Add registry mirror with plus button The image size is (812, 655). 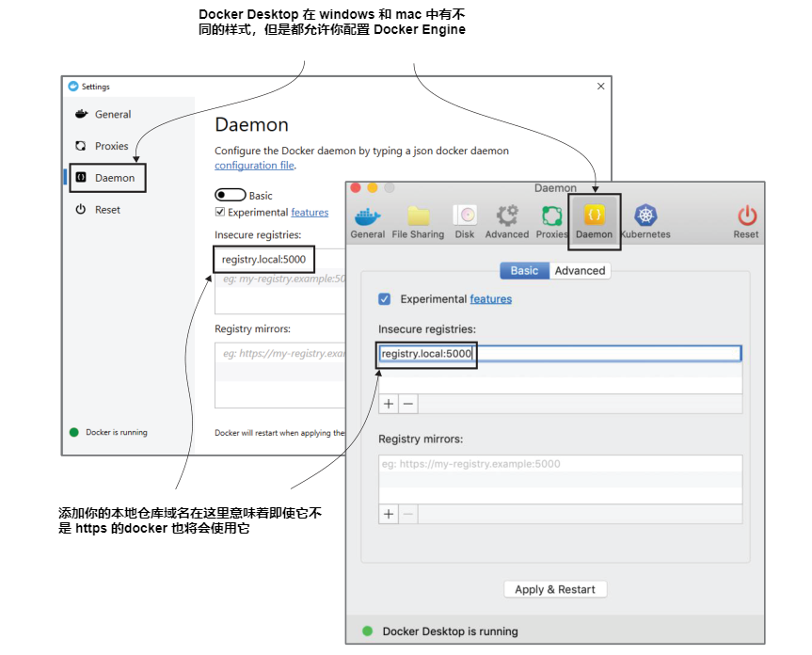pyautogui.click(x=389, y=514)
